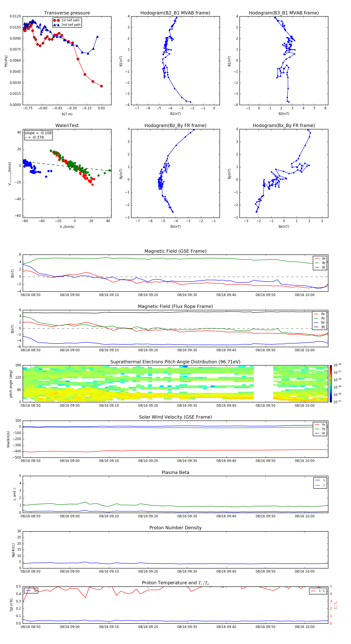Viewport: 351px width, 644px height.
Task: Click '1st half path' legend entry
Action: pos(67,20)
